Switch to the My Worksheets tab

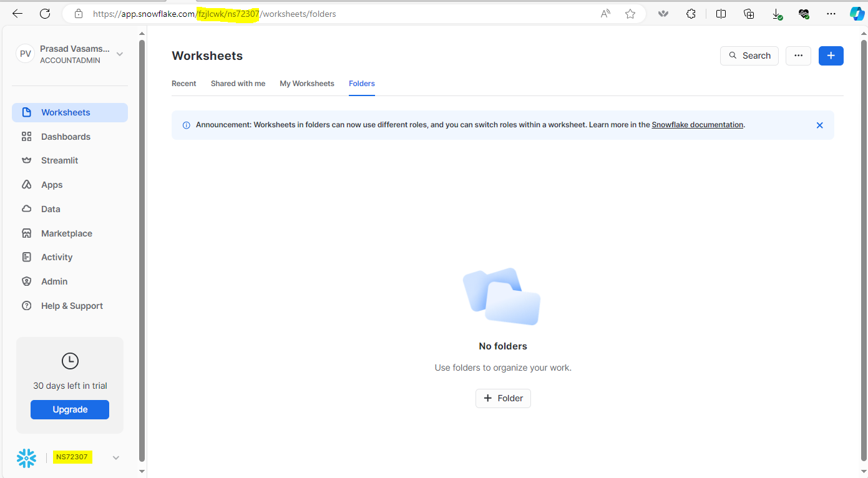click(307, 84)
